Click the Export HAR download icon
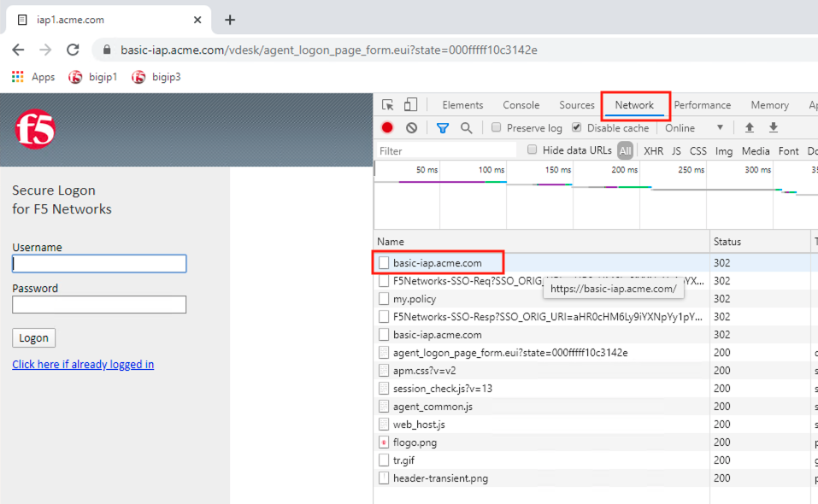 coord(774,127)
